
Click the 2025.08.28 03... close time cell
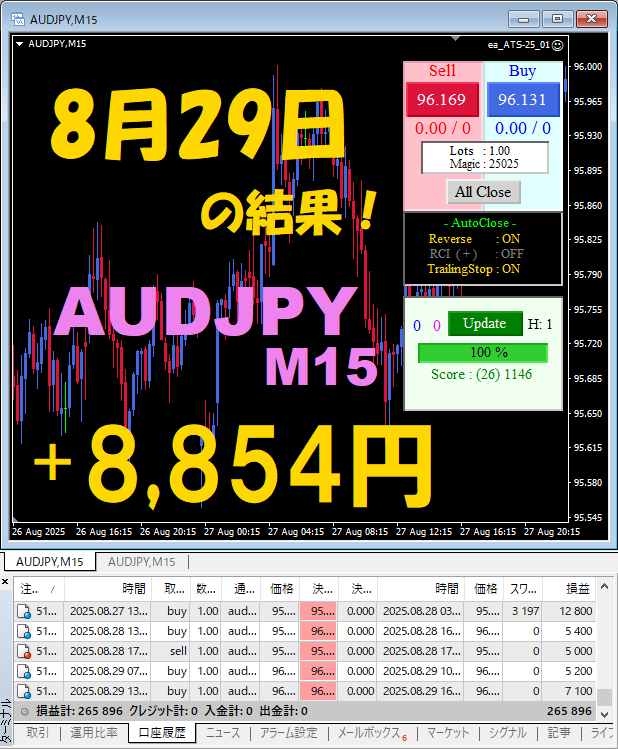(x=422, y=611)
